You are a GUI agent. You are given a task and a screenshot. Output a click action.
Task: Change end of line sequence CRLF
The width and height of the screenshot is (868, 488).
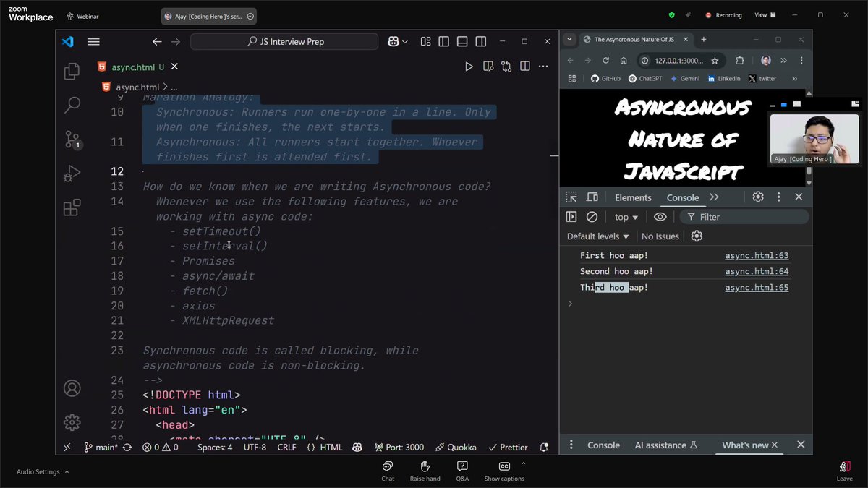pos(286,447)
